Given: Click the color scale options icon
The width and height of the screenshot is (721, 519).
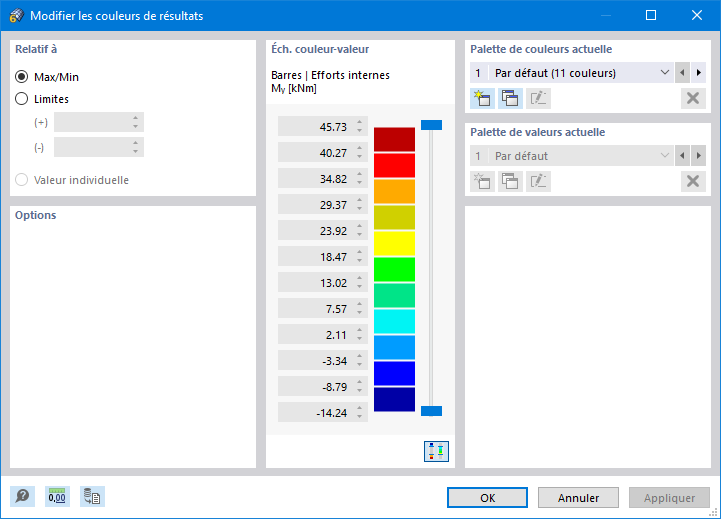Looking at the screenshot, I should point(436,451).
